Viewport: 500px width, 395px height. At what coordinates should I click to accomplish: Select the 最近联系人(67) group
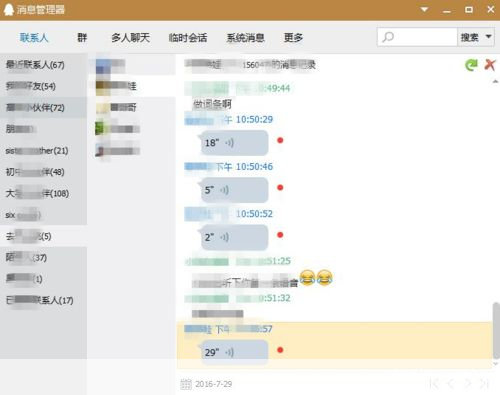click(43, 65)
